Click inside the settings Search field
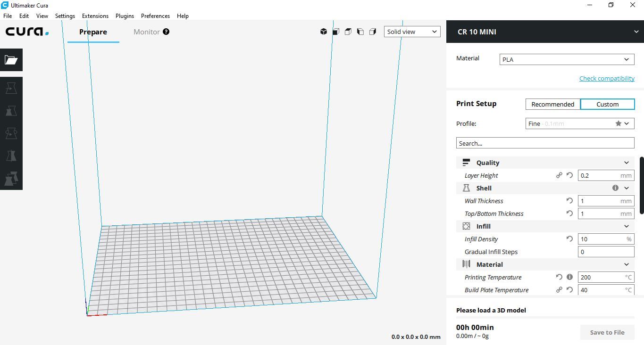The height and width of the screenshot is (345, 644). [545, 143]
